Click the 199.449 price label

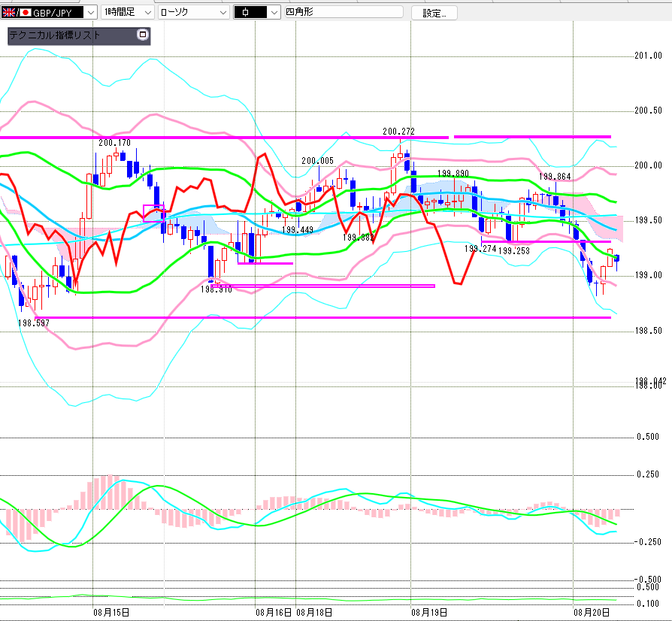click(298, 230)
